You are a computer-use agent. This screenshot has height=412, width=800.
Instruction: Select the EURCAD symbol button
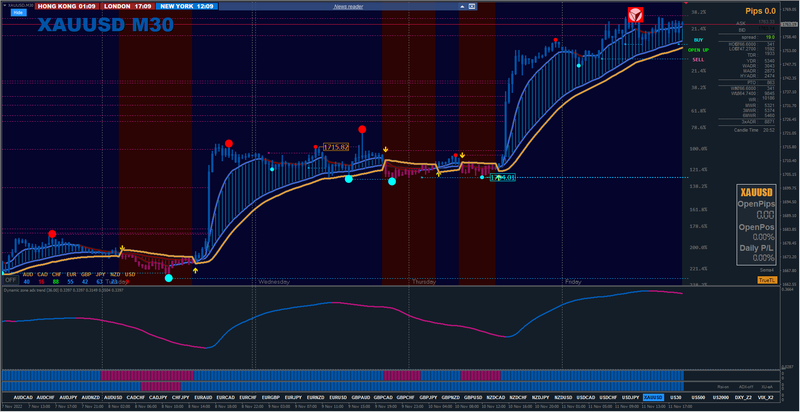pos(226,397)
